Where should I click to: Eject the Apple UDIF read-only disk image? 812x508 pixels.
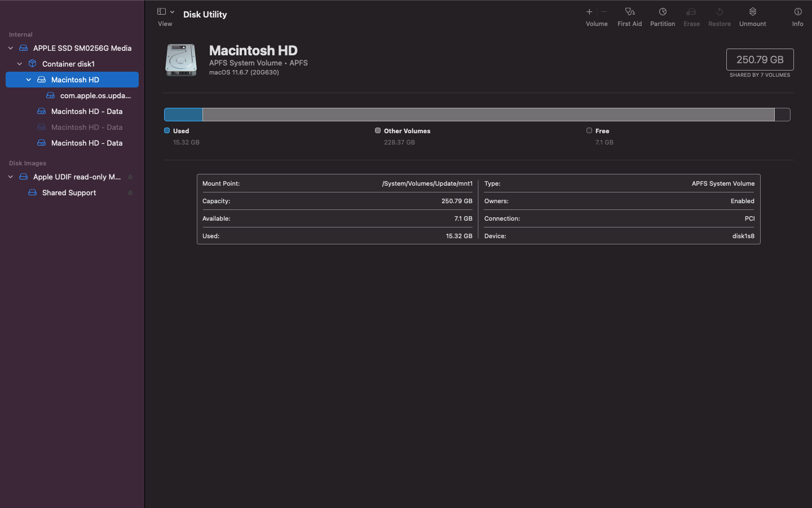[x=130, y=177]
